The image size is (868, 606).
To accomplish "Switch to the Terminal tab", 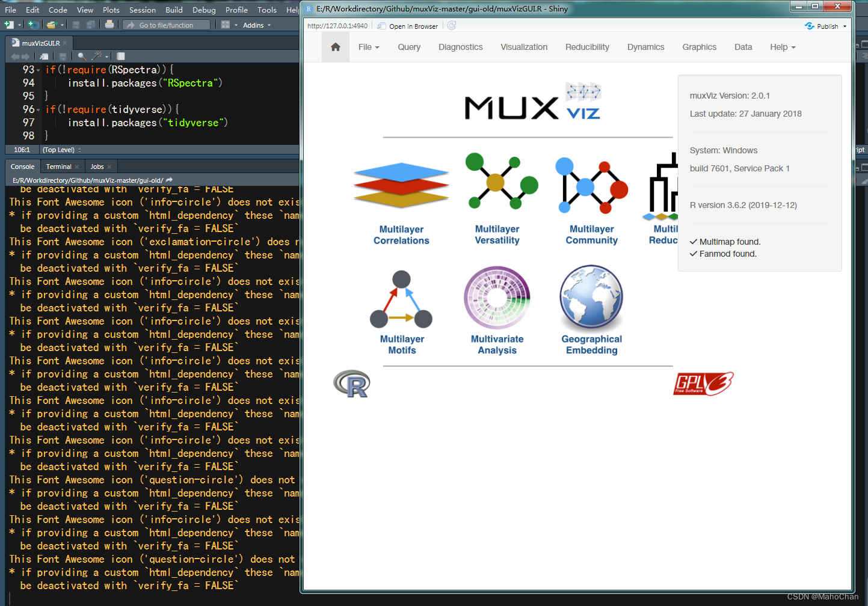I will [x=60, y=166].
